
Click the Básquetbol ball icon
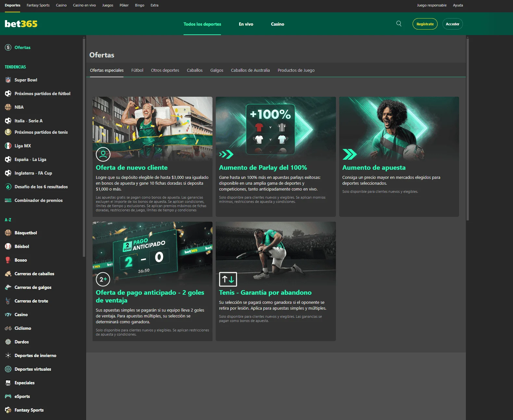point(8,233)
